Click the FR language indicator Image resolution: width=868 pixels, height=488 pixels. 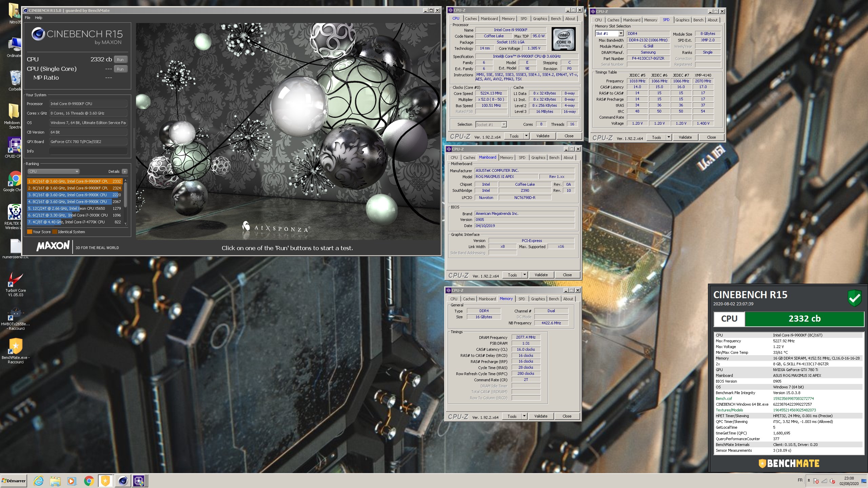(800, 480)
